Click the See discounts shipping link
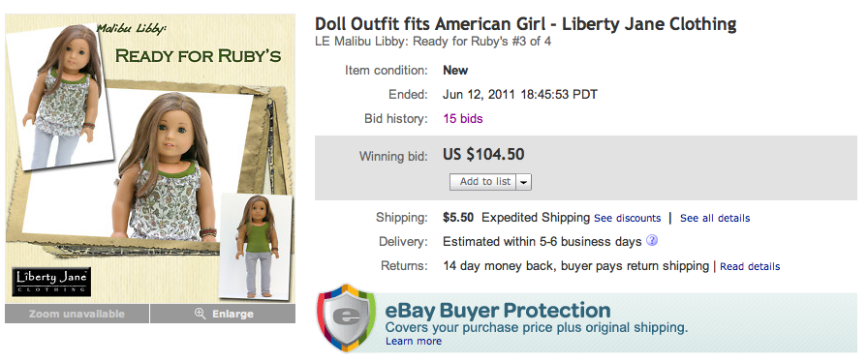 tap(627, 218)
